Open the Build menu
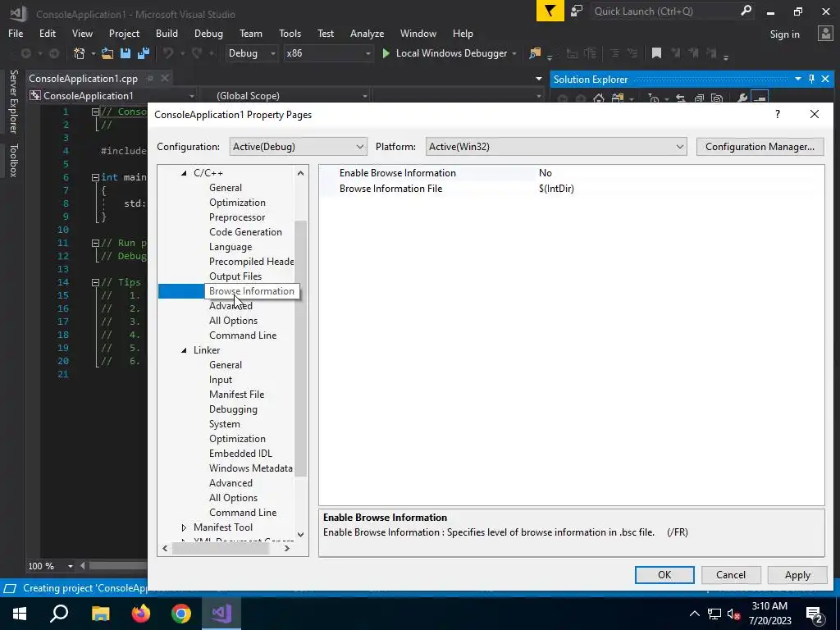The height and width of the screenshot is (630, 840). click(x=167, y=33)
